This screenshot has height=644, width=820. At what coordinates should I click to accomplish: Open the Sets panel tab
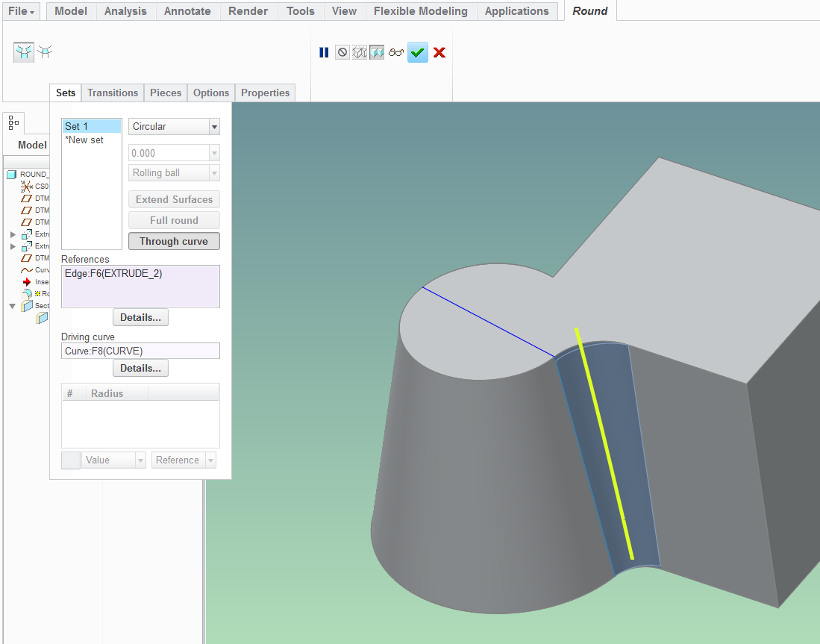pyautogui.click(x=66, y=93)
